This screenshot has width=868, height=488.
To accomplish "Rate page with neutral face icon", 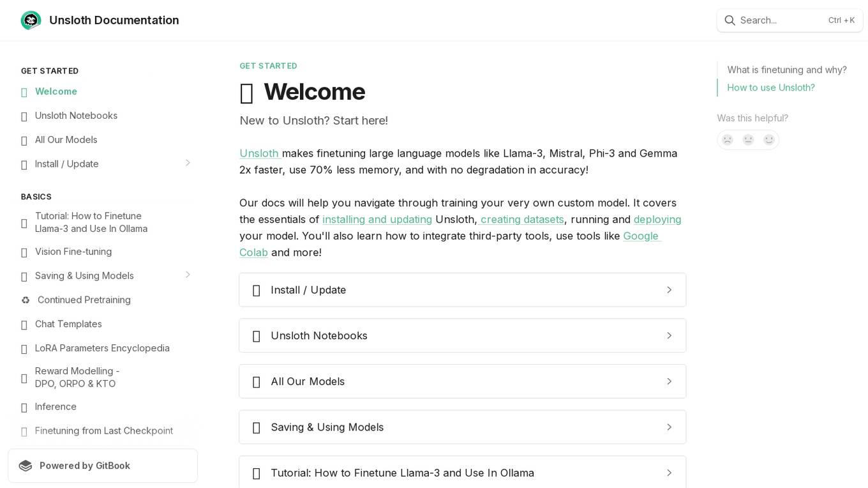I will click(x=748, y=140).
